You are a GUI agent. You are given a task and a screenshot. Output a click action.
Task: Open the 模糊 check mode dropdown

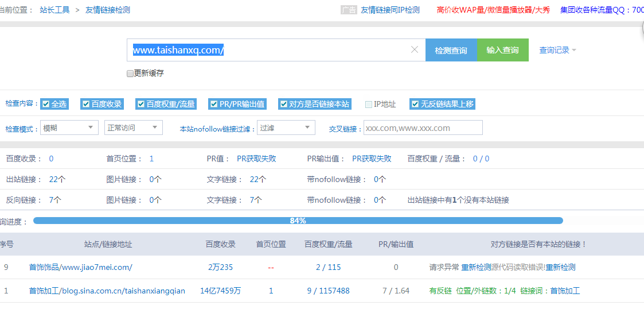pos(69,128)
